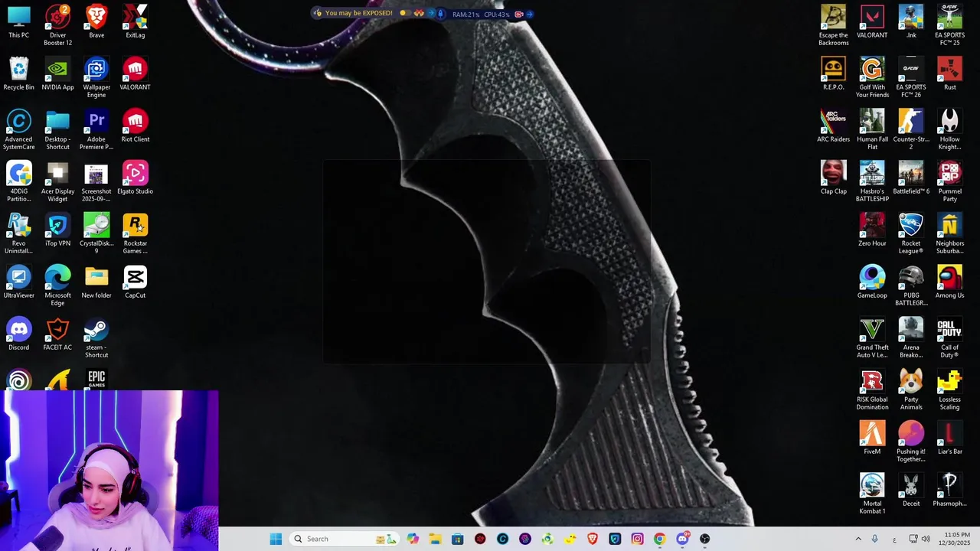
Task: Launch Call of Duty shortcut
Action: point(949,338)
